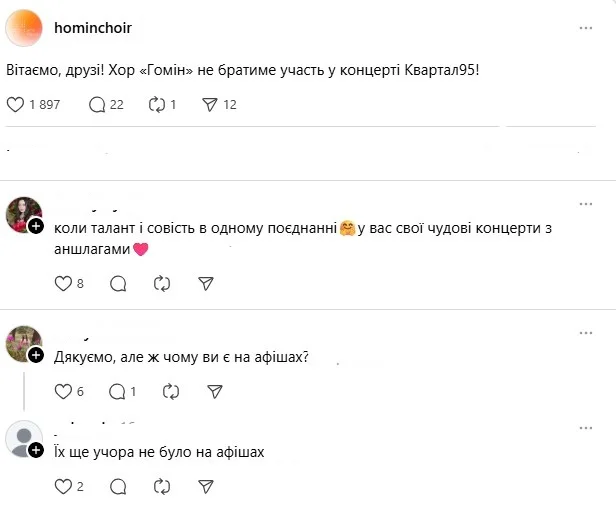This screenshot has width=616, height=509.
Task: Share the 'Дякуємо' comment
Action: click(206, 391)
